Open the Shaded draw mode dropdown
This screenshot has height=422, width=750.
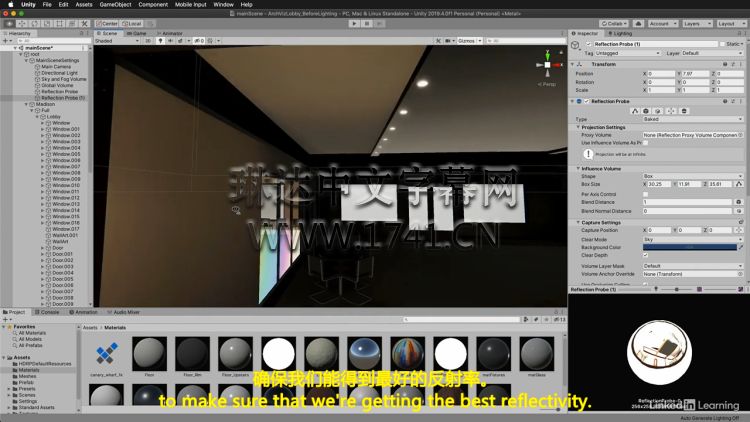pos(117,41)
